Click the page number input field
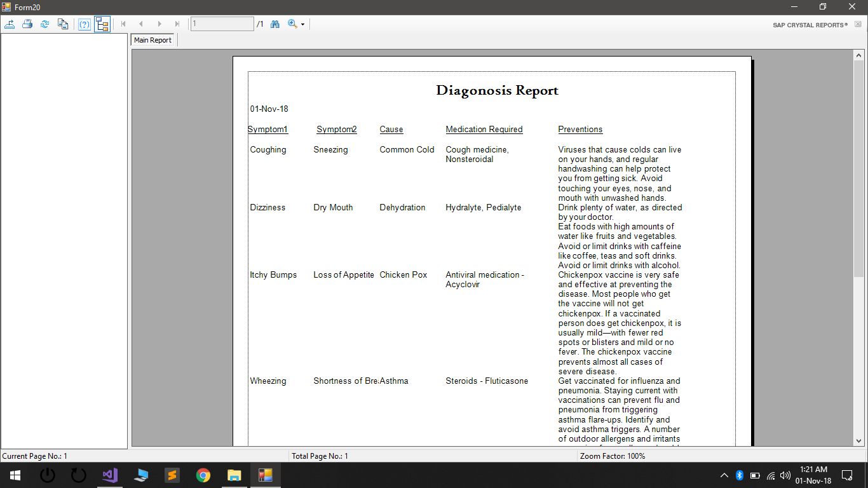The height and width of the screenshot is (488, 868). (222, 24)
